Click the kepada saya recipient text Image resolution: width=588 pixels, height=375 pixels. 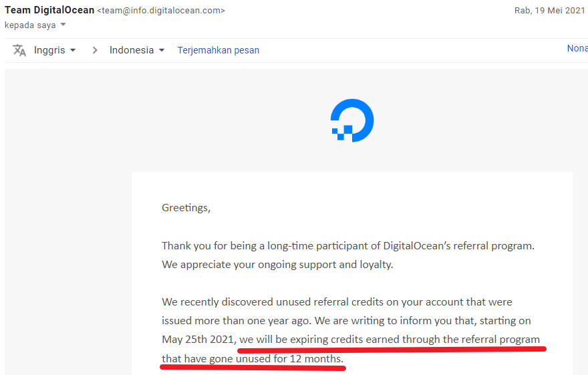click(30, 25)
